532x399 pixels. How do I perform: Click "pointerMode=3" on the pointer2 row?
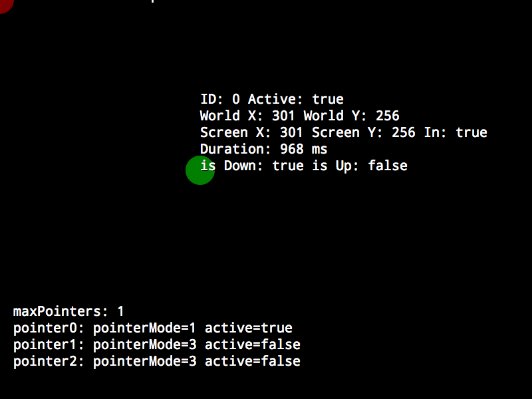coord(144,361)
